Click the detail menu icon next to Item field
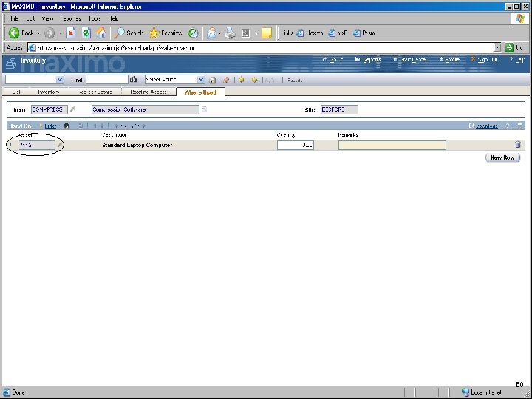Screen dimensions: 532x399 pyautogui.click(x=72, y=109)
